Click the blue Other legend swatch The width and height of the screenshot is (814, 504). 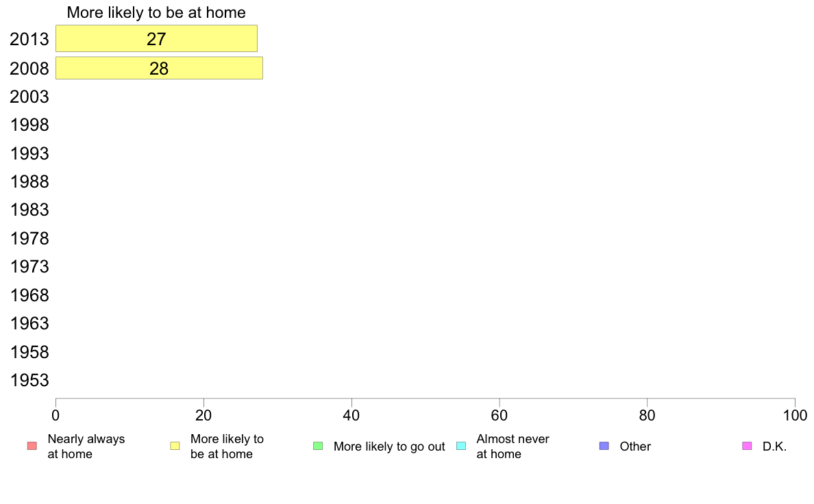tap(604, 446)
